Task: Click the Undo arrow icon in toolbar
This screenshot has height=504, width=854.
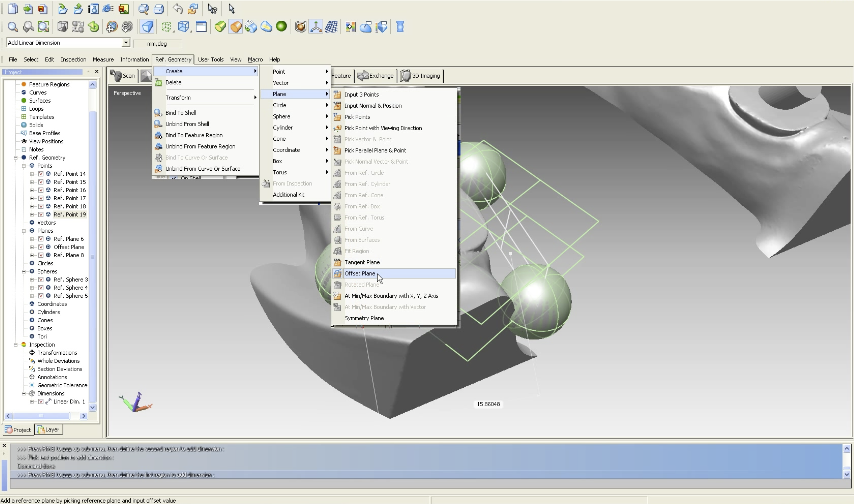Action: pos(177,9)
